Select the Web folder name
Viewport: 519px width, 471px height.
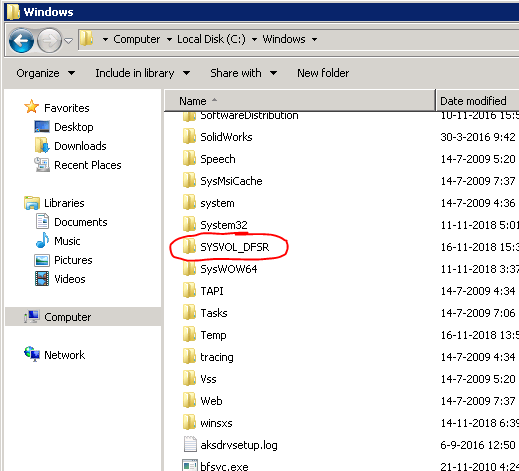coord(211,401)
